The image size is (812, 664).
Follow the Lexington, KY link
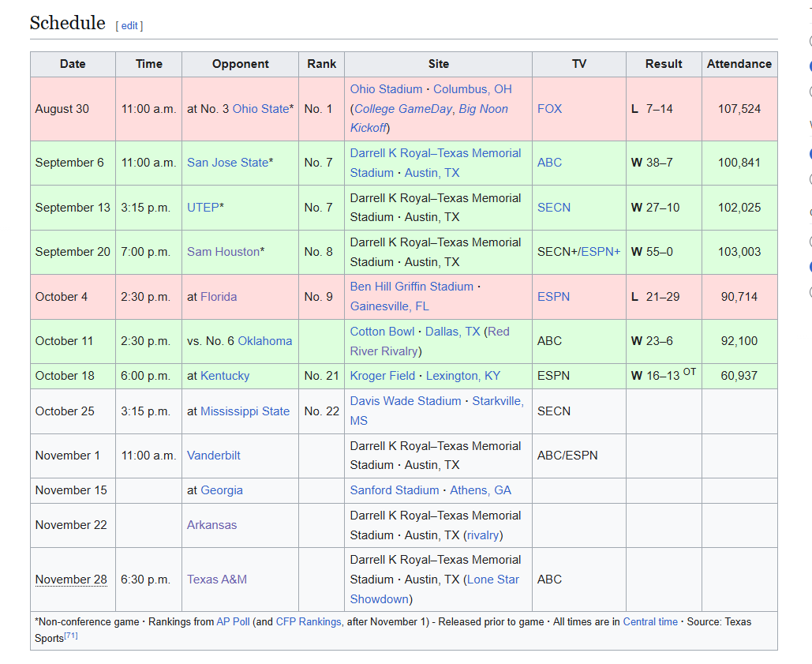pos(463,376)
